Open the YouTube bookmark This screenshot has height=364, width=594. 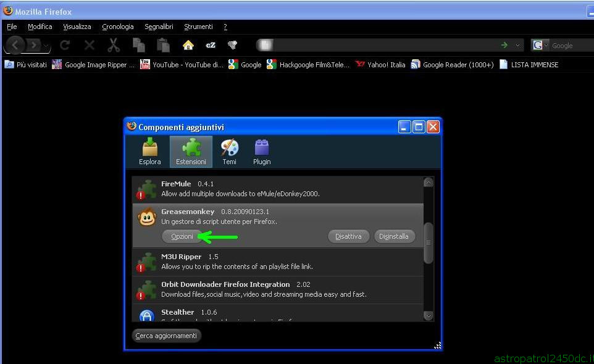[x=182, y=65]
